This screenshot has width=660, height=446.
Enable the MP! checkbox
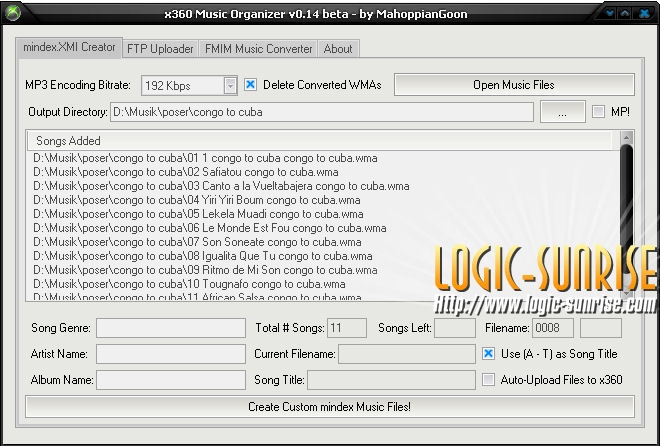pos(598,112)
